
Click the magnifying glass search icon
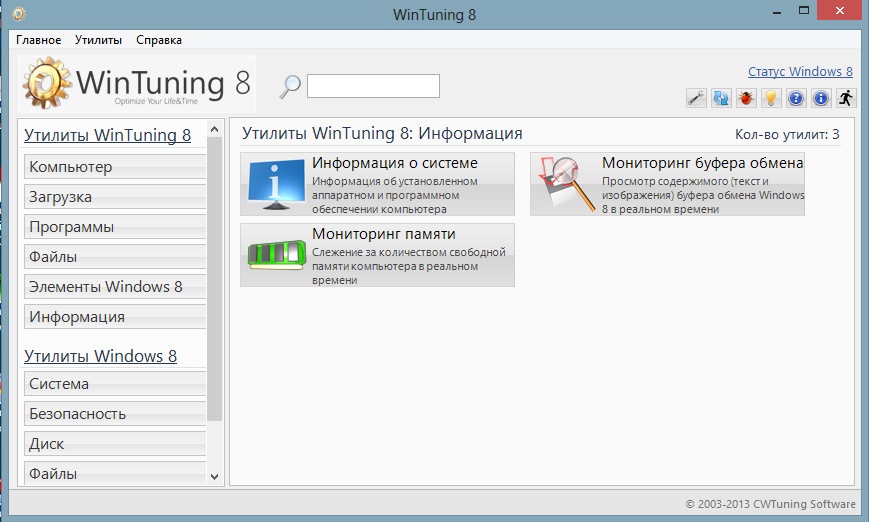[x=289, y=87]
